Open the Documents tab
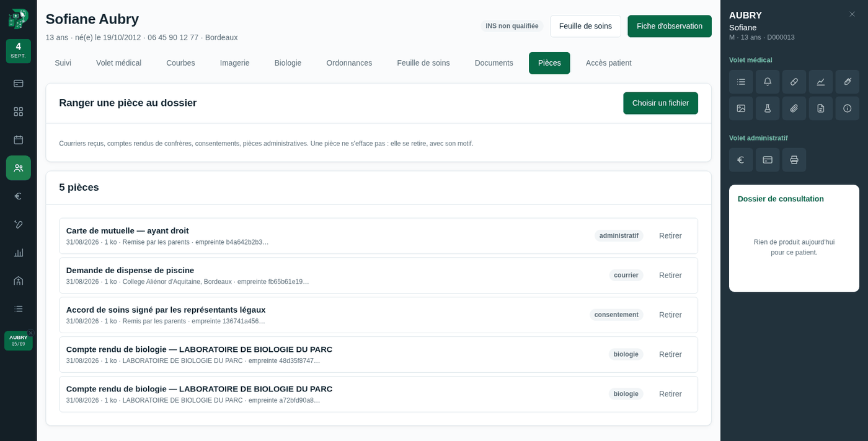Viewport: 868px width, 441px height. pyautogui.click(x=494, y=63)
